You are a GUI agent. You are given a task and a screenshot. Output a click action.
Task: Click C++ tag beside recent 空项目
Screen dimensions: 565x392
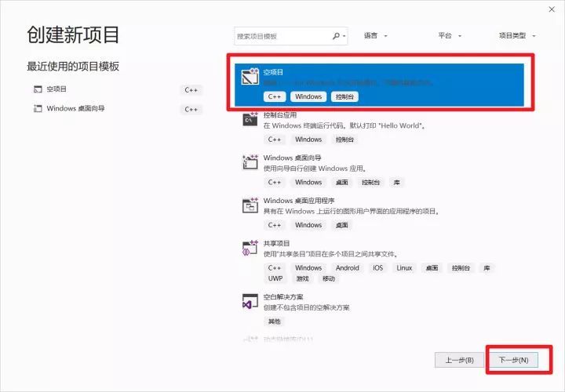pyautogui.click(x=191, y=90)
